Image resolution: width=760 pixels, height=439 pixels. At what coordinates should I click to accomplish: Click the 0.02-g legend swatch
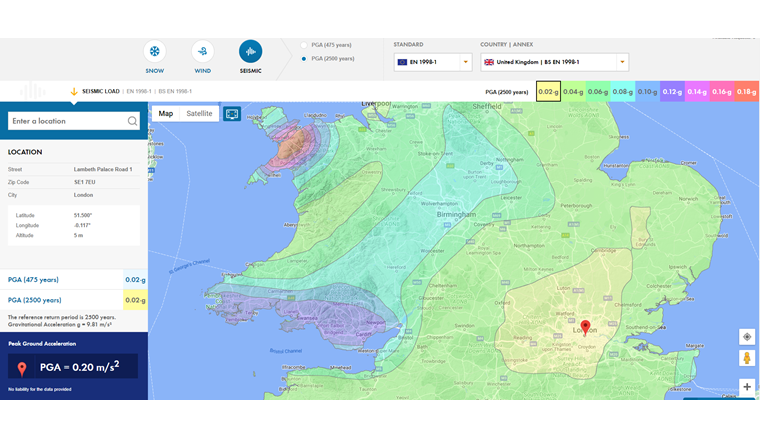pos(548,92)
